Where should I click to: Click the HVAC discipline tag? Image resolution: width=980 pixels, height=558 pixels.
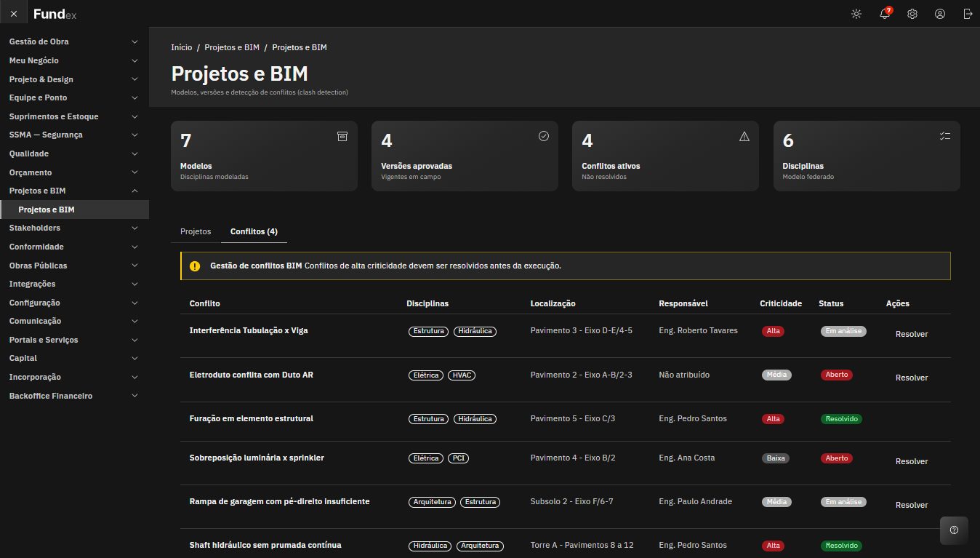(462, 375)
